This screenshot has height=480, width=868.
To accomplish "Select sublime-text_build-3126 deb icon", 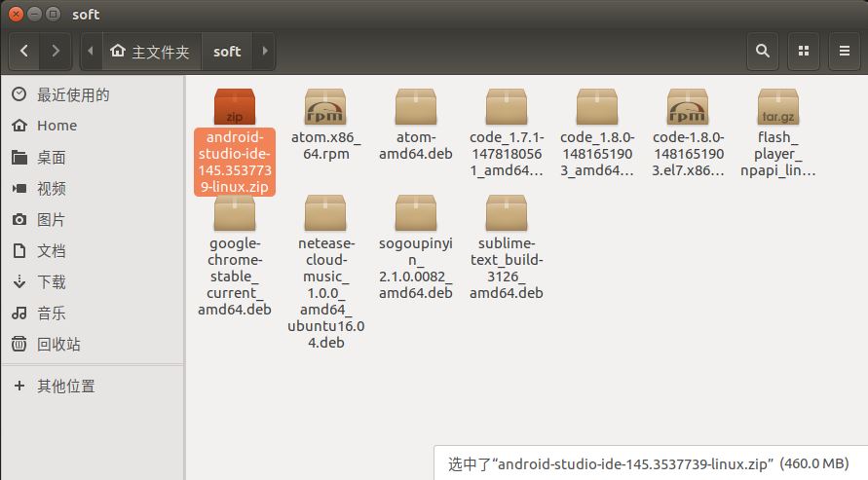I will pyautogui.click(x=507, y=213).
